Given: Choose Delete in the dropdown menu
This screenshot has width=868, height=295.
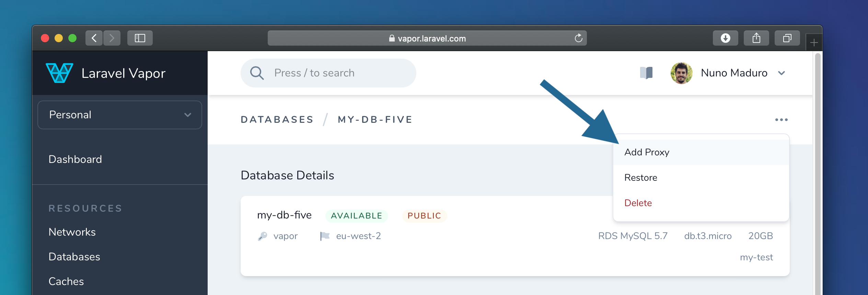Looking at the screenshot, I should point(701,203).
